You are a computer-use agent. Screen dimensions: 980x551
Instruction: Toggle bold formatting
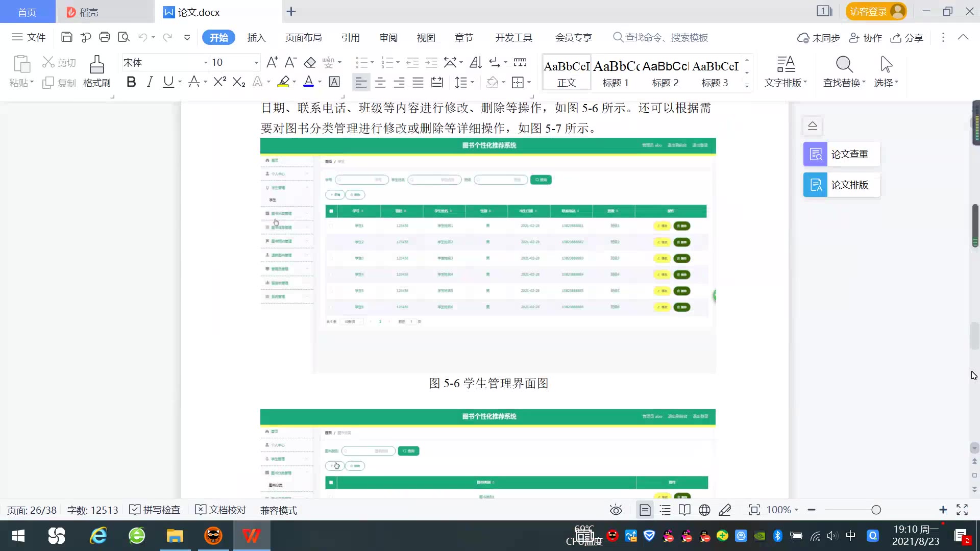tap(131, 82)
